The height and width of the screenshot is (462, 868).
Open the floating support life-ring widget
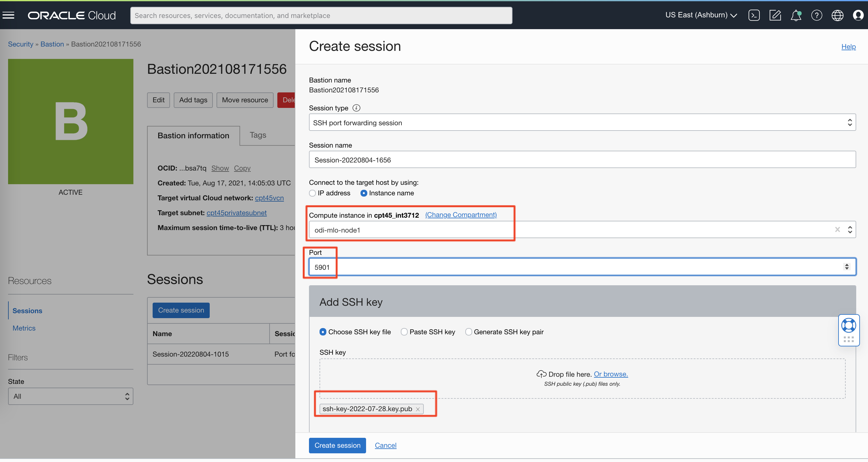pos(849,325)
